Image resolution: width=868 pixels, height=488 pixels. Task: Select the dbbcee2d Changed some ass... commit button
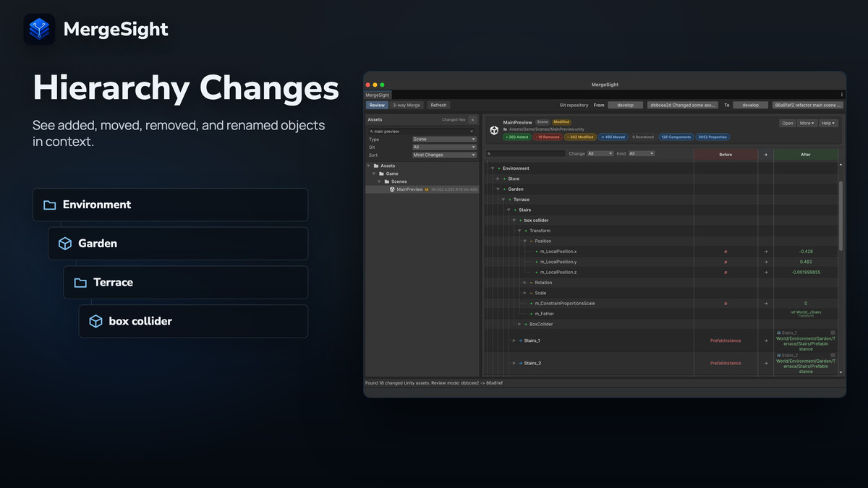683,105
